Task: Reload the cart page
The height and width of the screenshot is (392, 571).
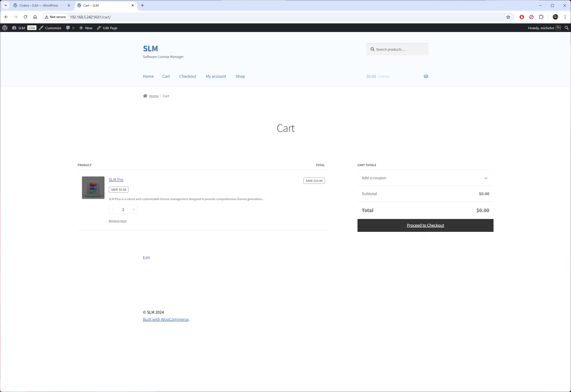Action: tap(25, 17)
